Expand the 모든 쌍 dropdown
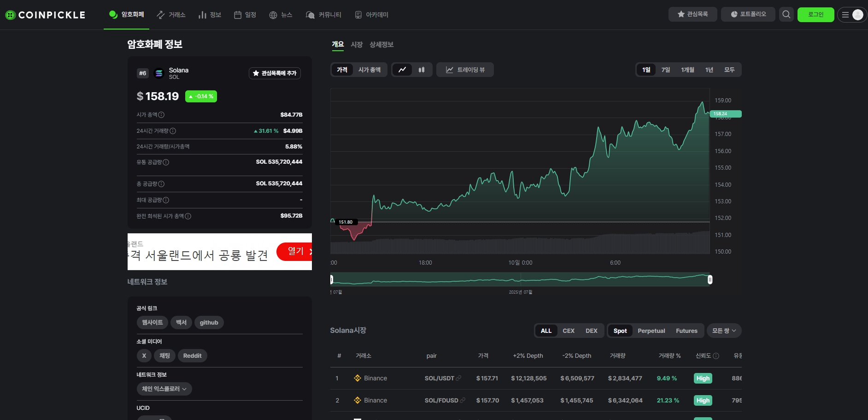Image resolution: width=868 pixels, height=420 pixels. click(x=724, y=331)
